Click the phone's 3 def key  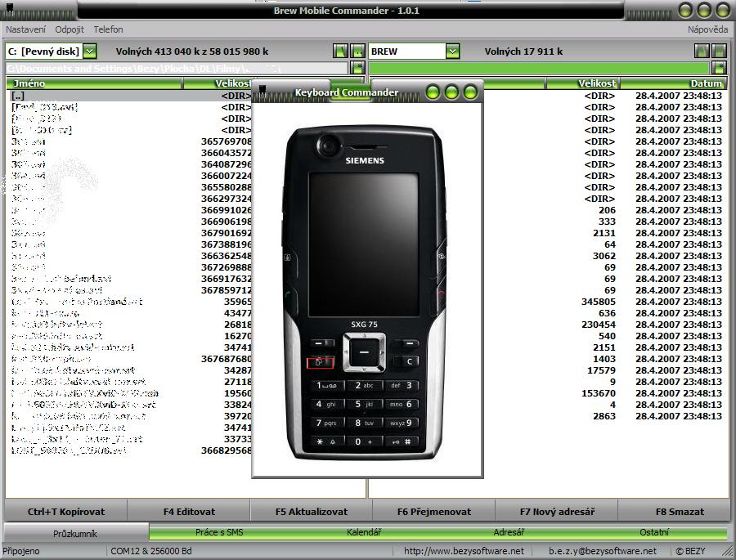402,385
